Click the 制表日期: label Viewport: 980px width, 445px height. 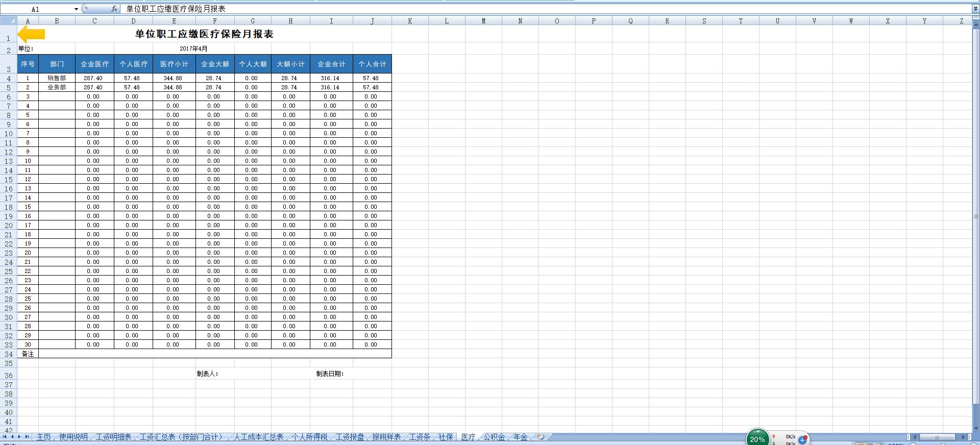[329, 374]
